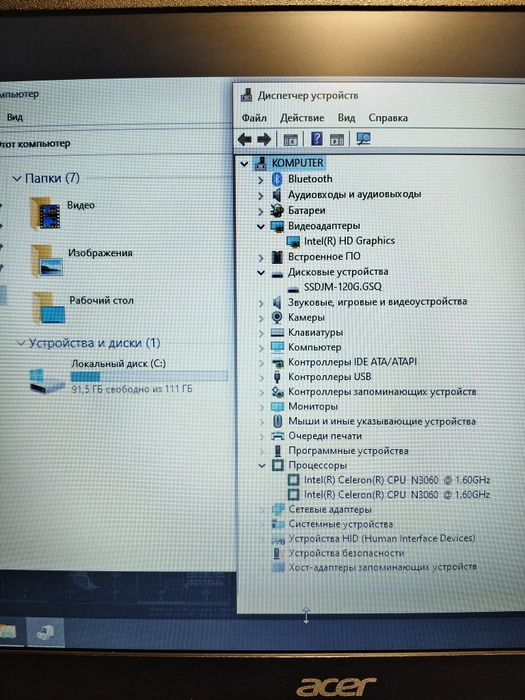Click the Мониторы monitor icon

click(x=277, y=407)
